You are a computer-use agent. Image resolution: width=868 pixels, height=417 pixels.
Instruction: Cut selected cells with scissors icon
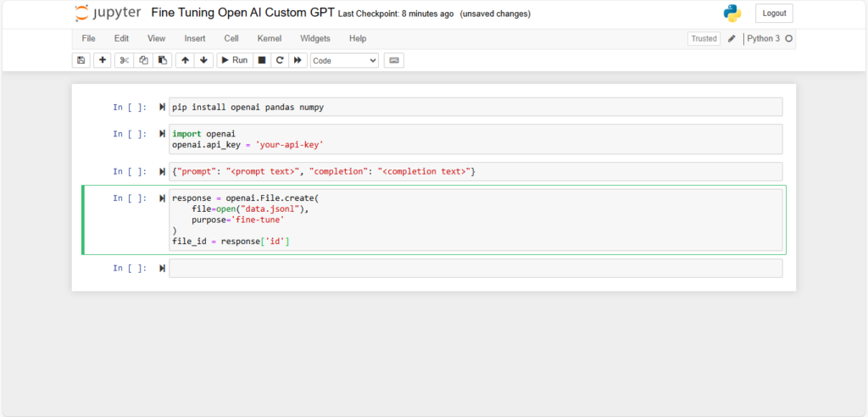coord(125,60)
